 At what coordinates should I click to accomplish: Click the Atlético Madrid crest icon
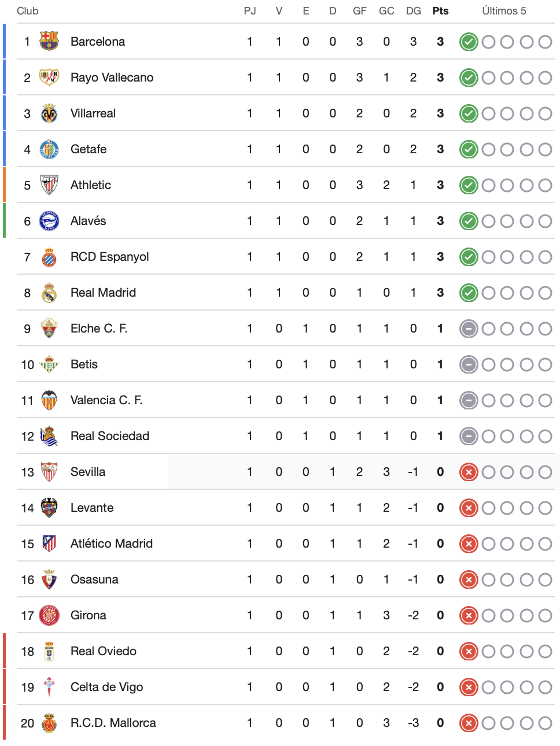tap(49, 543)
